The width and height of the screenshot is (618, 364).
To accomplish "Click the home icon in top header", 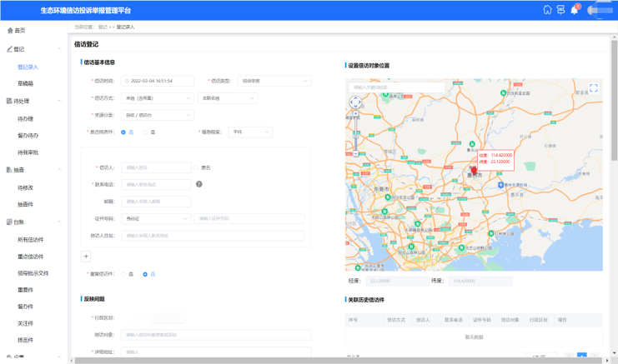I will click(547, 10).
